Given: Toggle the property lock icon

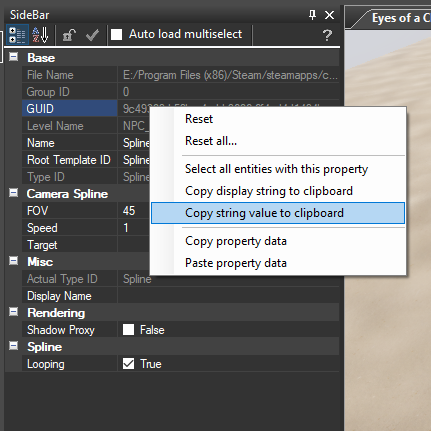Looking at the screenshot, I should click(x=69, y=35).
